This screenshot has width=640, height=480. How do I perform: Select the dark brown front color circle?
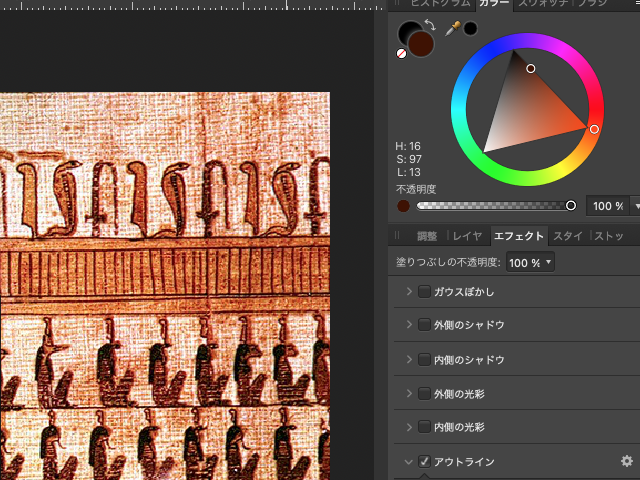421,44
